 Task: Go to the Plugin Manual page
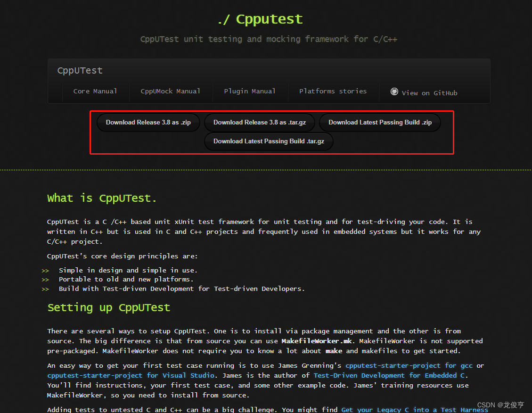(x=250, y=91)
